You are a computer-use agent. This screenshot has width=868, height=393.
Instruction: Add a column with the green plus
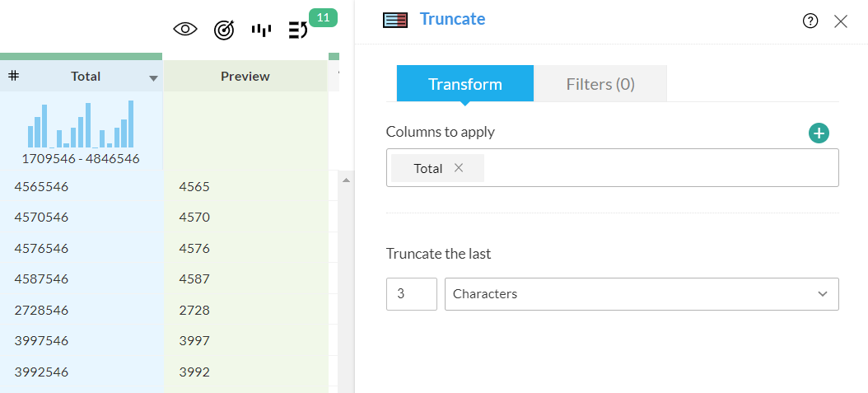(x=819, y=133)
